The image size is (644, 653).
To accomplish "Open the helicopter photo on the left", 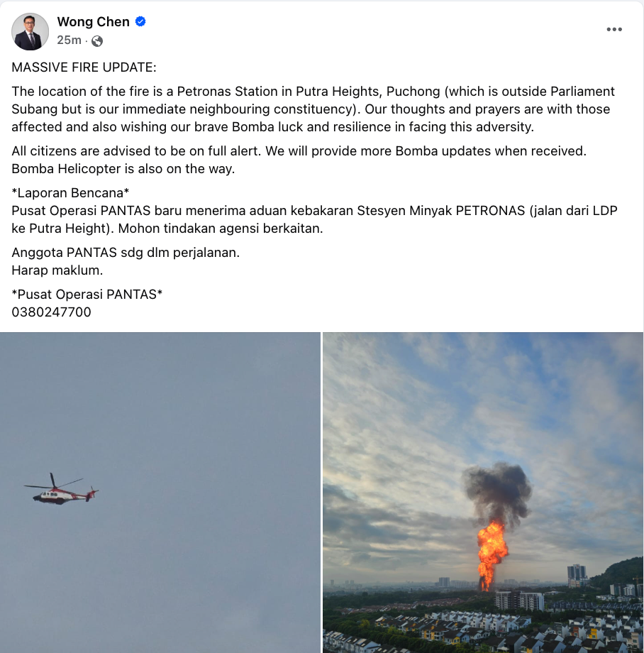I will (x=160, y=493).
